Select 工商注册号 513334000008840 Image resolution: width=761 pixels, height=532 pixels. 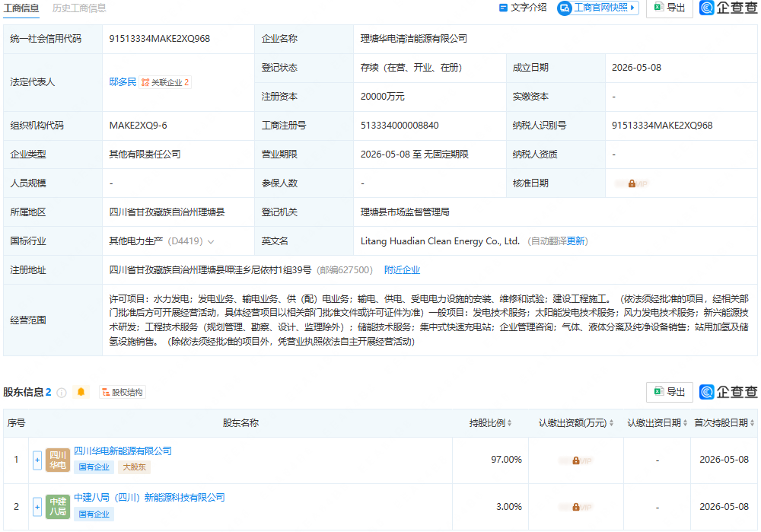(400, 126)
